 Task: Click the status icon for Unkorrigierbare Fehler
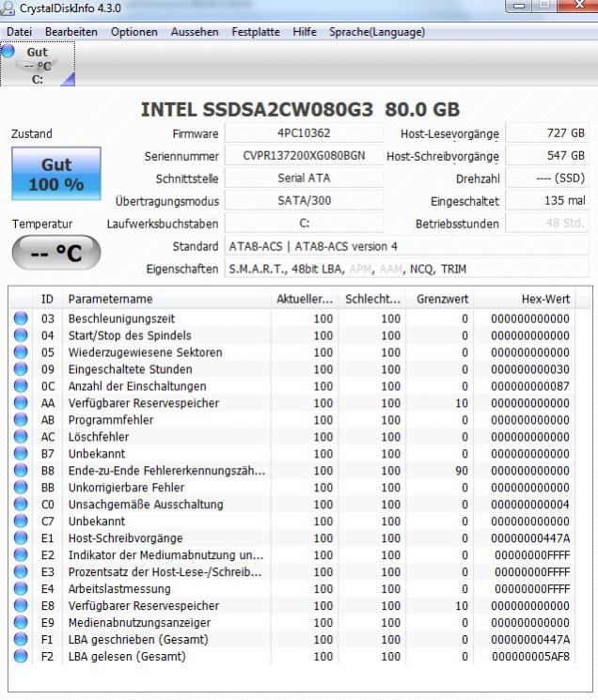point(21,487)
